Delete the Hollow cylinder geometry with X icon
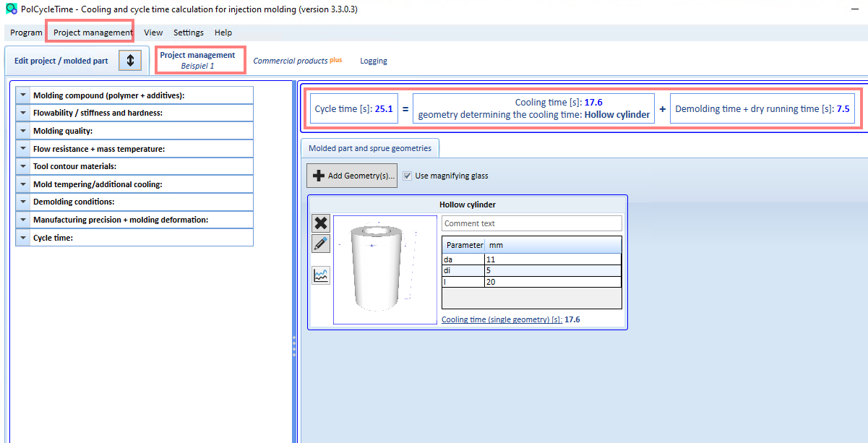 coord(321,223)
